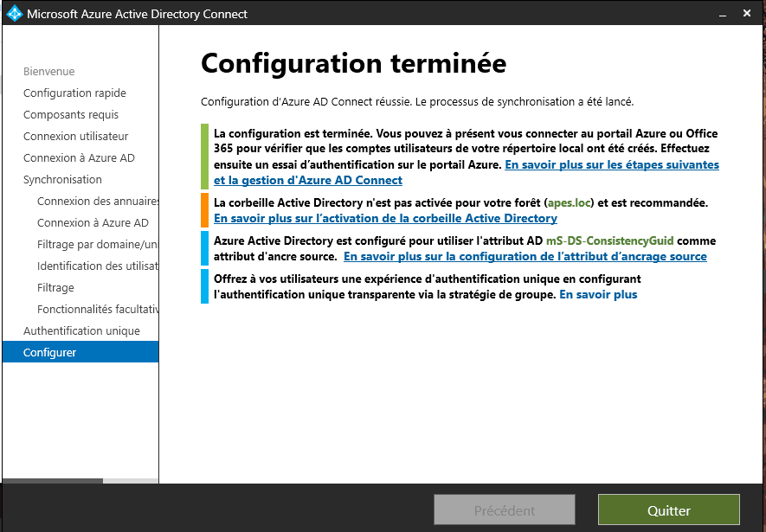Click the sidebar horizontal scrollbar
This screenshot has height=532, width=766.
coord(52,481)
